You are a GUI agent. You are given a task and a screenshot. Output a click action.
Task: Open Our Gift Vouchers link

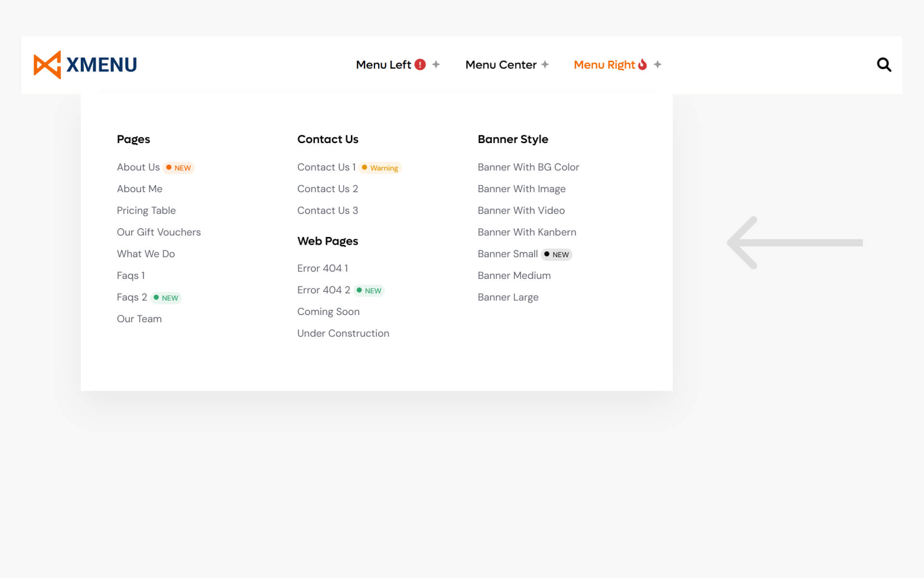[x=159, y=232]
